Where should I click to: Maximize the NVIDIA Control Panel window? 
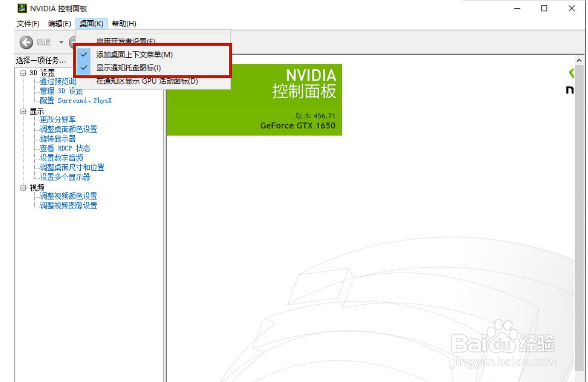tap(544, 8)
